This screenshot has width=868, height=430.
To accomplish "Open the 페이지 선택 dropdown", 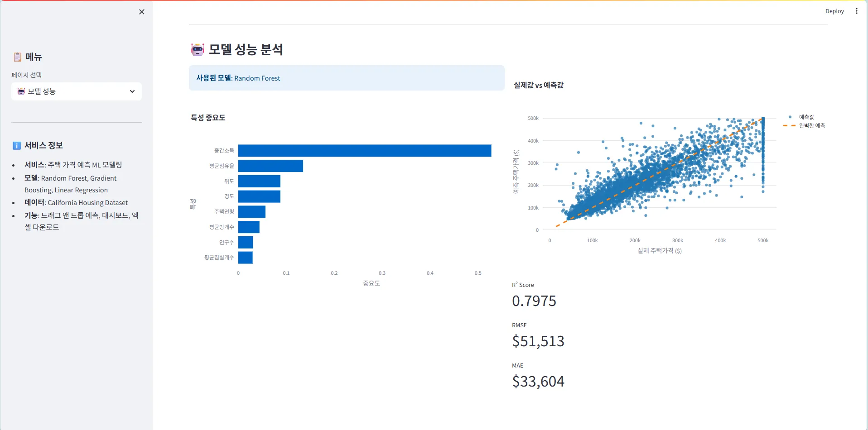I will (x=76, y=91).
